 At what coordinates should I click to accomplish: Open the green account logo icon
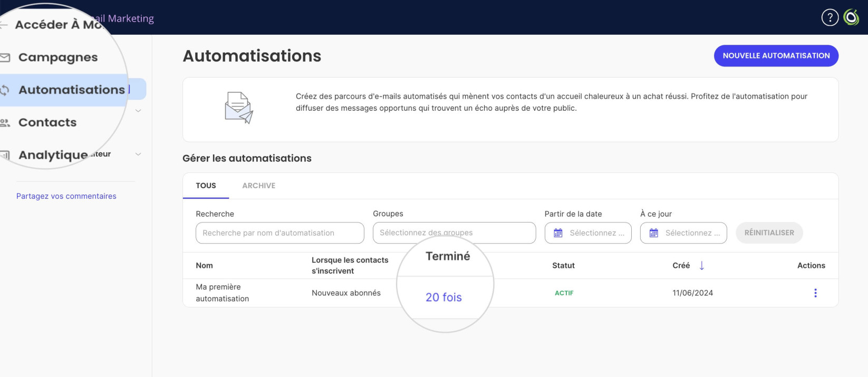coord(851,17)
